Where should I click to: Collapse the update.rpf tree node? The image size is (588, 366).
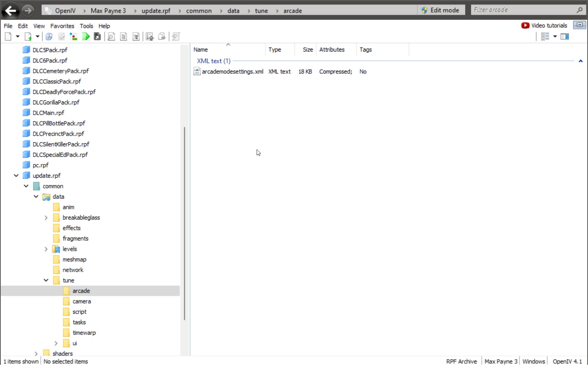click(x=16, y=175)
